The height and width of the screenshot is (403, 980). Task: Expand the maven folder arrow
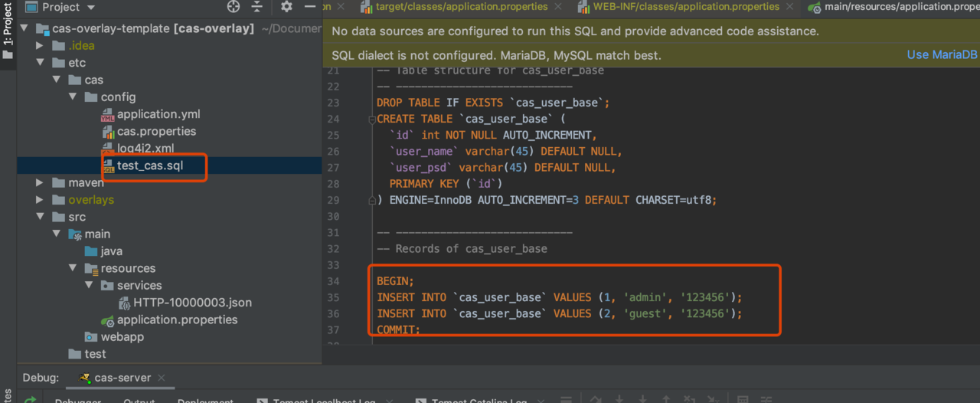(41, 183)
